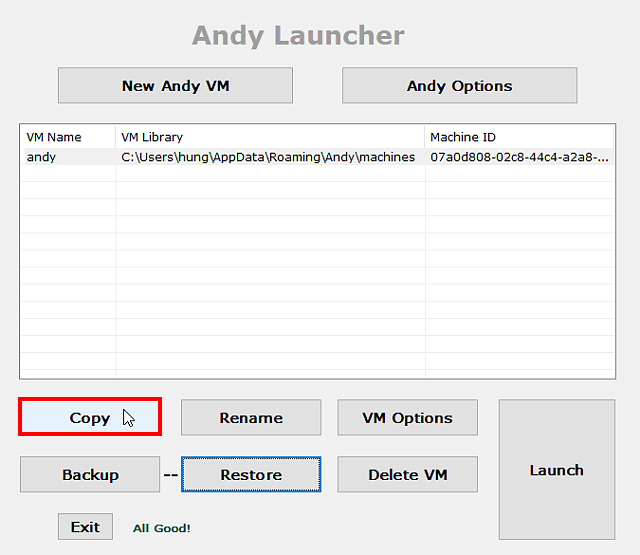
Task: Sort by VM Library column header
Action: (270, 137)
